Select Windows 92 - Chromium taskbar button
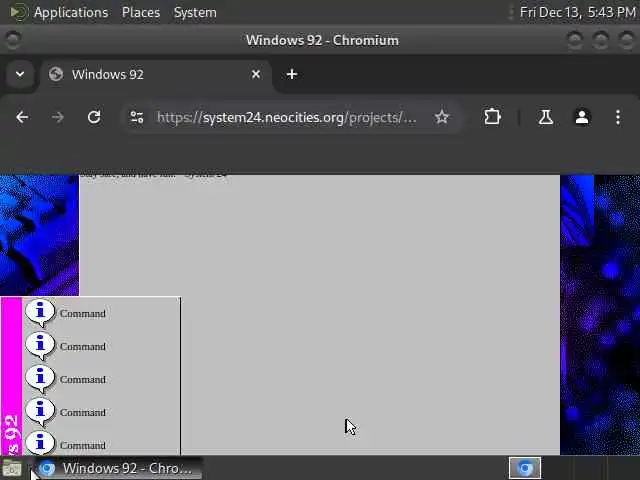The width and height of the screenshot is (640, 480). 116,468
